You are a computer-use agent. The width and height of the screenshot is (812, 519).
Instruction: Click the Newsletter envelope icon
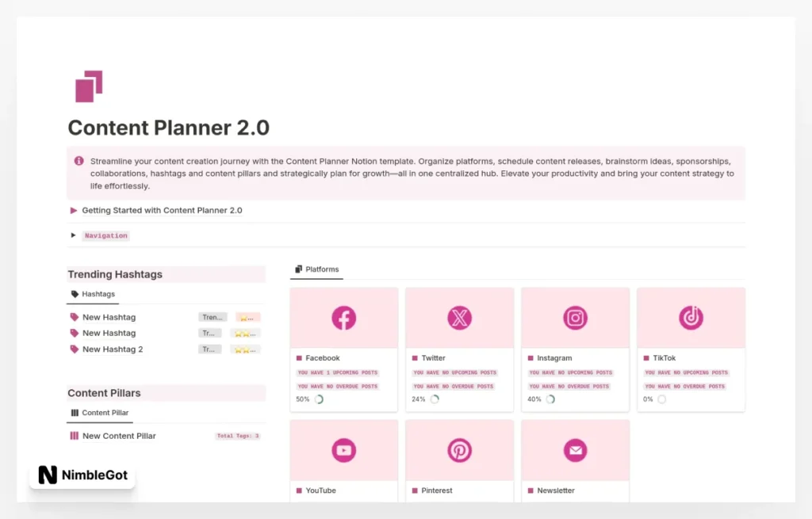click(x=575, y=449)
